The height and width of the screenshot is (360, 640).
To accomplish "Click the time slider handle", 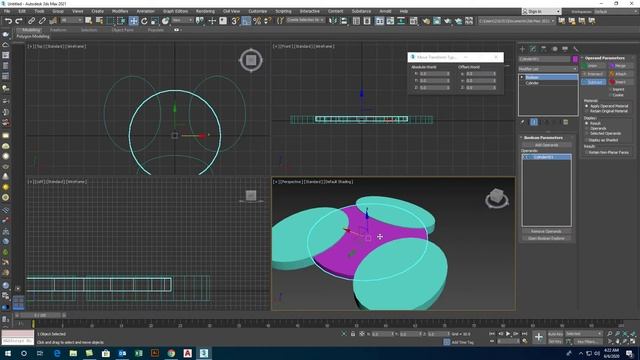I will 40,315.
